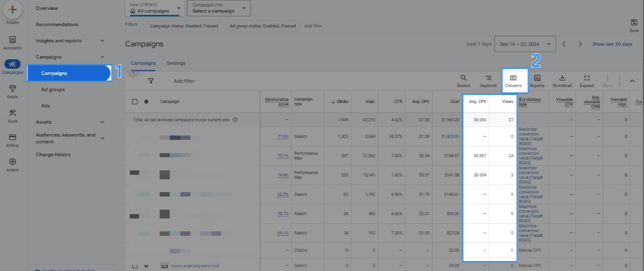
Task: Expand Insights and reports section
Action: click(x=102, y=41)
